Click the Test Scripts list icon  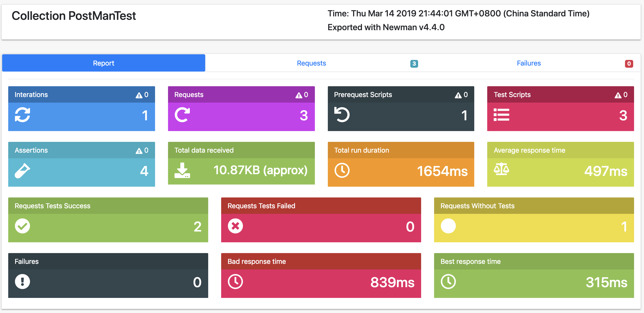pos(501,115)
